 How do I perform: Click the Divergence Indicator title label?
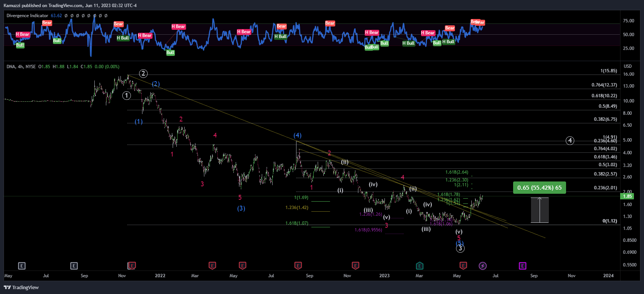click(x=27, y=16)
